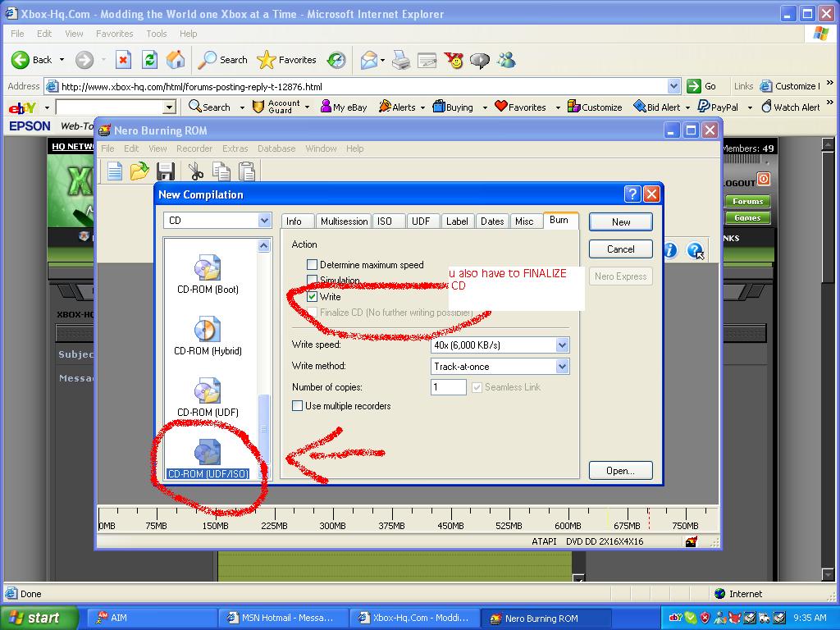Image resolution: width=840 pixels, height=630 pixels.
Task: Click the IE Forward arrow icon
Action: [84, 60]
